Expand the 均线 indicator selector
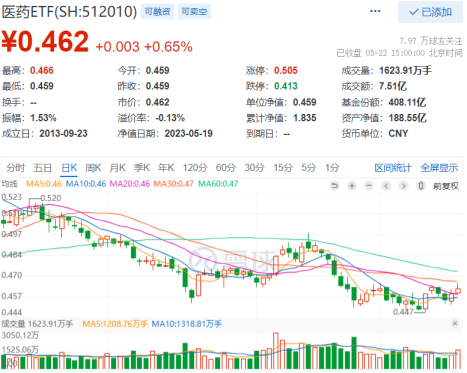This screenshot has width=467, height=373. tap(9, 184)
